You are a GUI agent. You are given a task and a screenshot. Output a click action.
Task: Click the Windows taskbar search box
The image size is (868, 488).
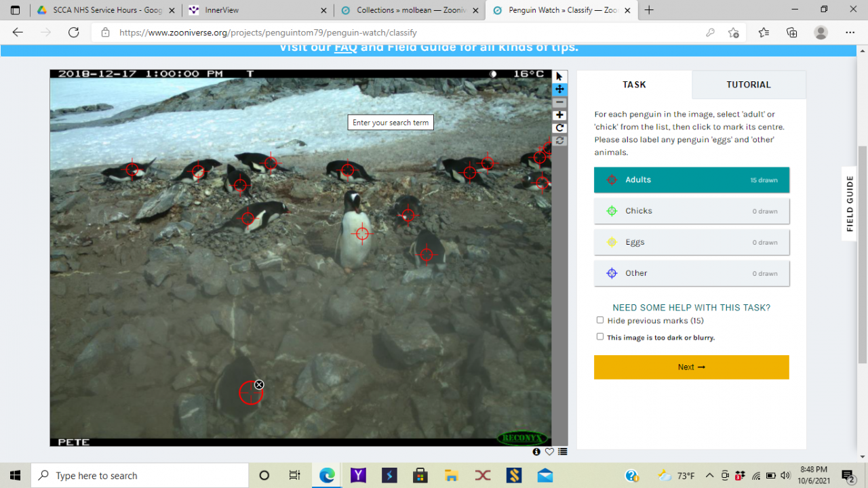pos(140,476)
